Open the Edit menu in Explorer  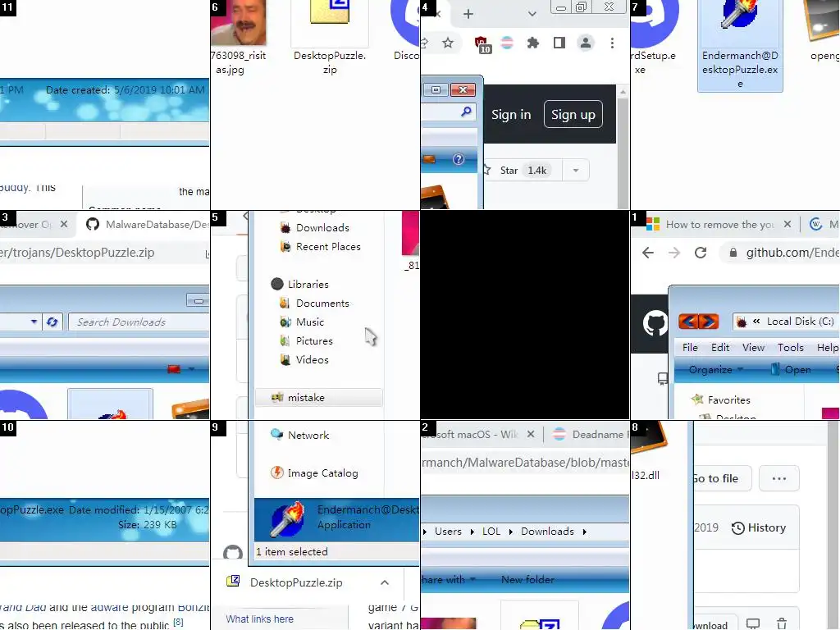tap(720, 347)
